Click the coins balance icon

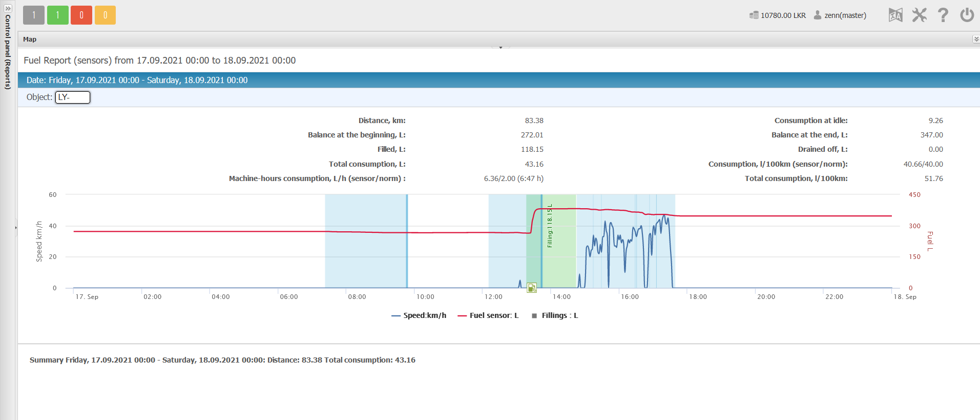754,15
